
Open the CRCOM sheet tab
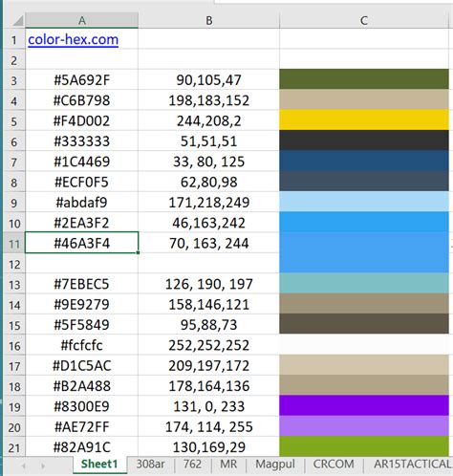coord(334,465)
